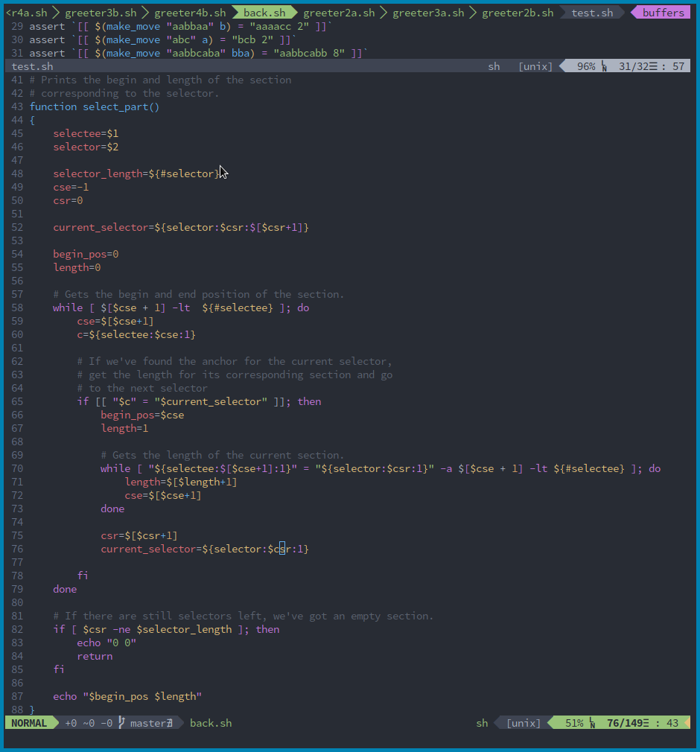Click the [unix] file format in bottom status bar
This screenshot has height=752, width=700.
524,723
